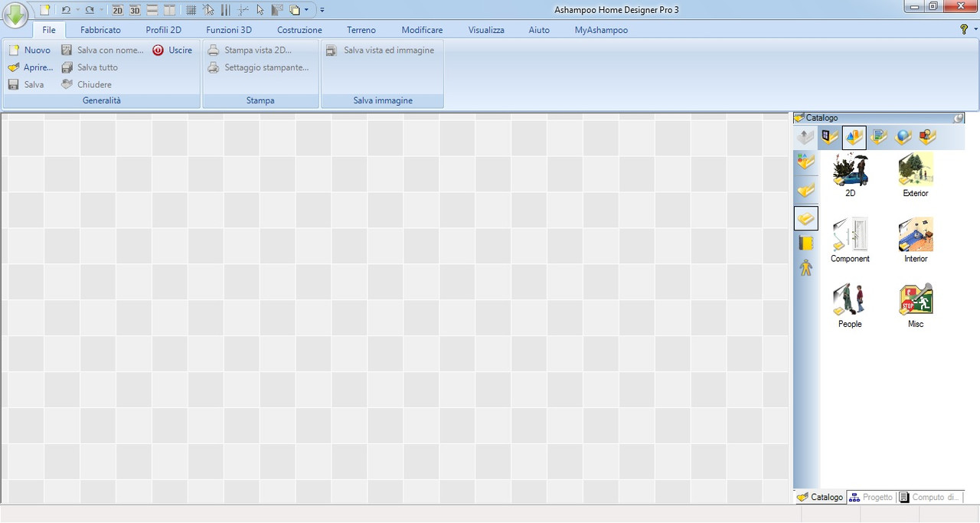Click the new document icon in quick toolbar

(x=45, y=10)
